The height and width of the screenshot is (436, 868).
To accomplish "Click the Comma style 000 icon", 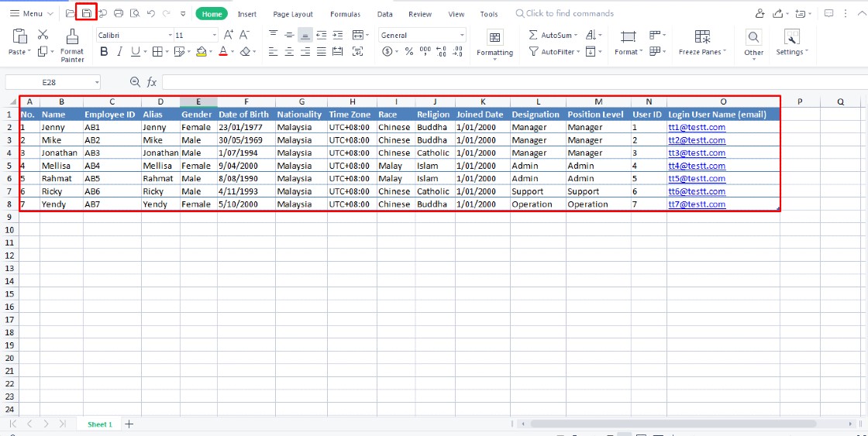I will [x=425, y=51].
